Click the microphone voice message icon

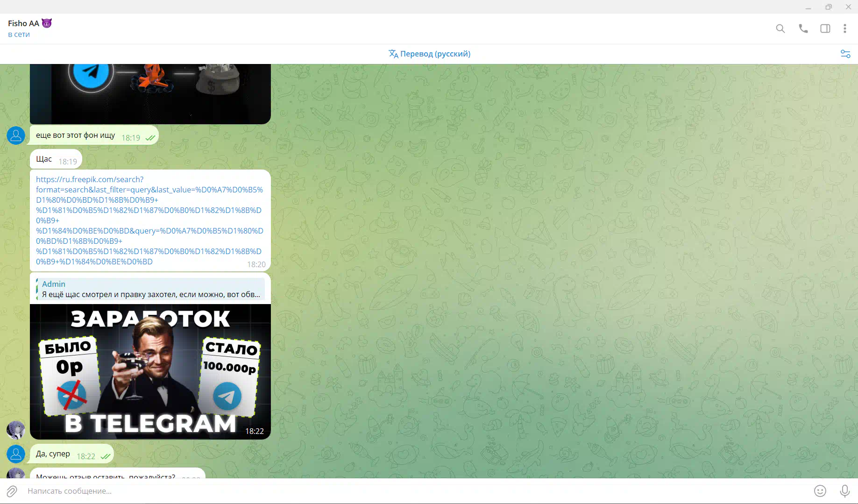pos(844,491)
